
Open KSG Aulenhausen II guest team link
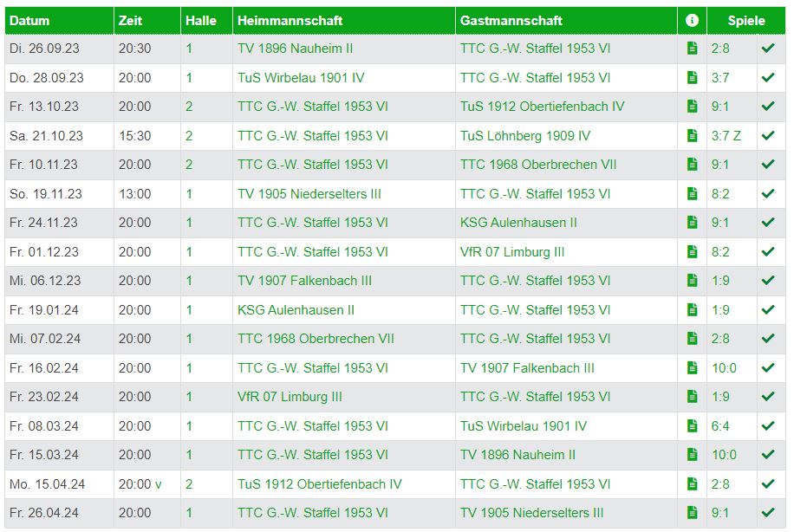[518, 223]
